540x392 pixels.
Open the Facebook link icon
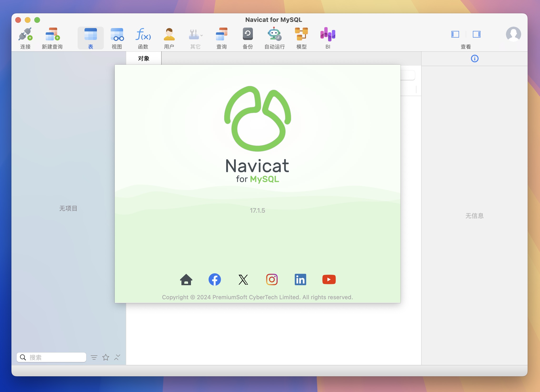pos(215,279)
